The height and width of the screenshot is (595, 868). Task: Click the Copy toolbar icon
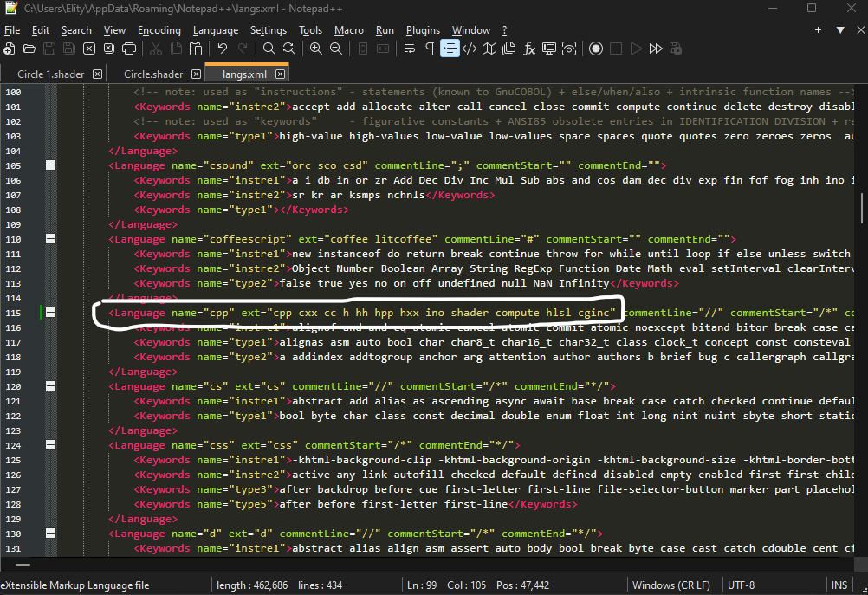pos(176,49)
